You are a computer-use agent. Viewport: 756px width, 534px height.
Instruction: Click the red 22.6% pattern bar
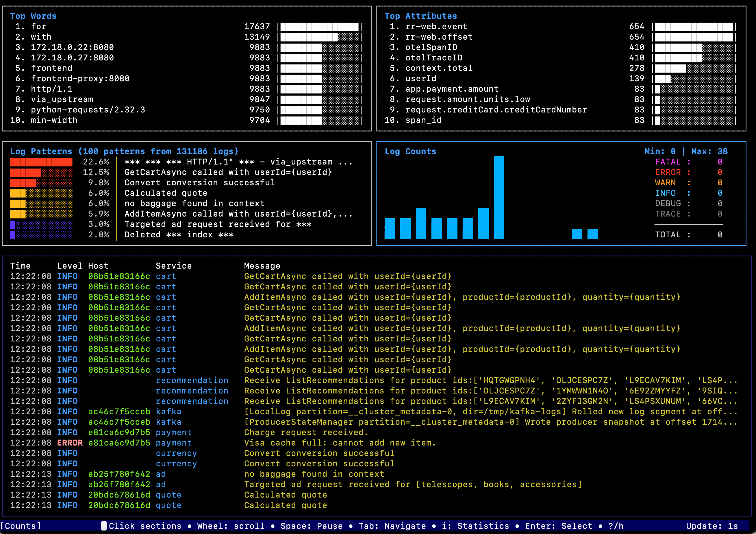tap(41, 162)
